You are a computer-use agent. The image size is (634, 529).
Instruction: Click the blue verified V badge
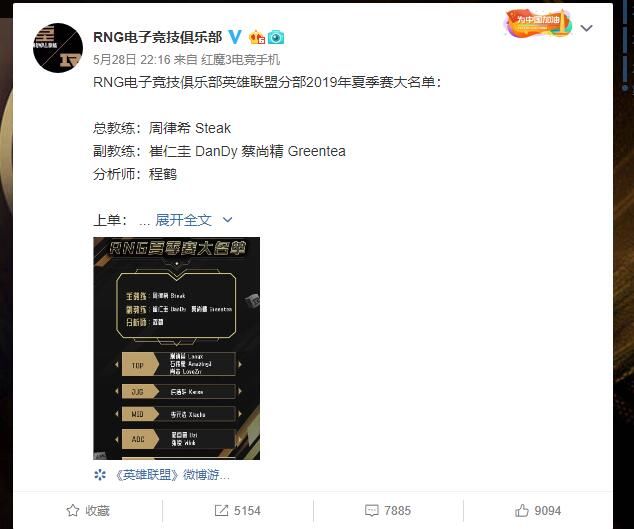click(x=235, y=37)
